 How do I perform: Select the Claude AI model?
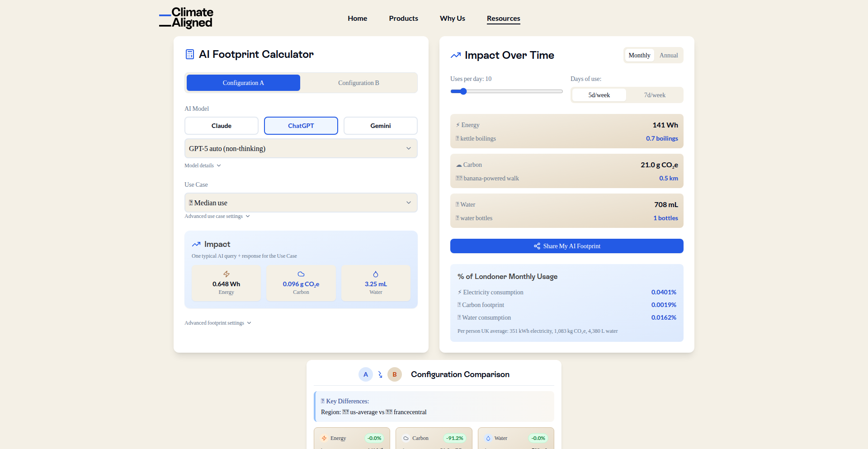tap(222, 126)
